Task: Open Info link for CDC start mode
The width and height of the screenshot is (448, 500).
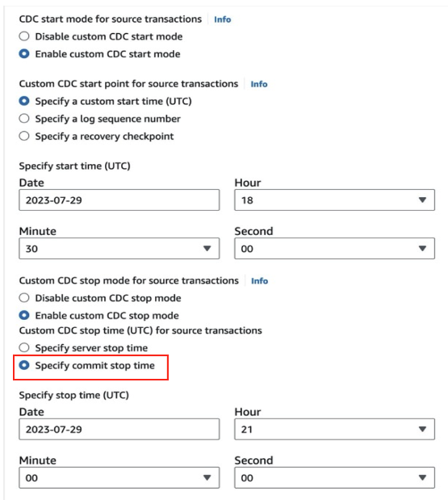Action: click(x=223, y=19)
